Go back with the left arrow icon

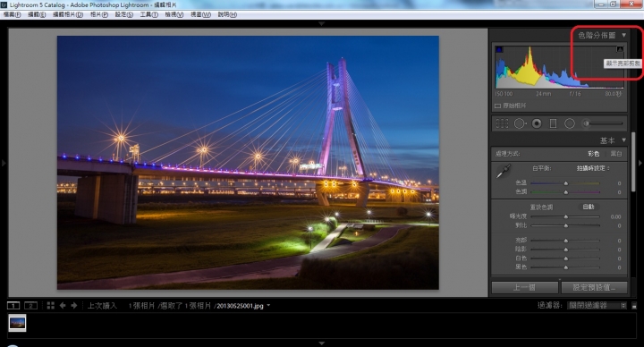click(63, 306)
